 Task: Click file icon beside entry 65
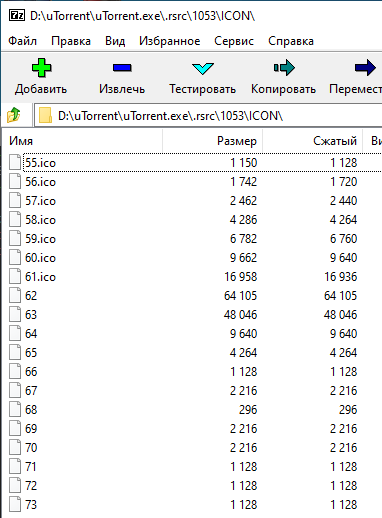tap(15, 352)
